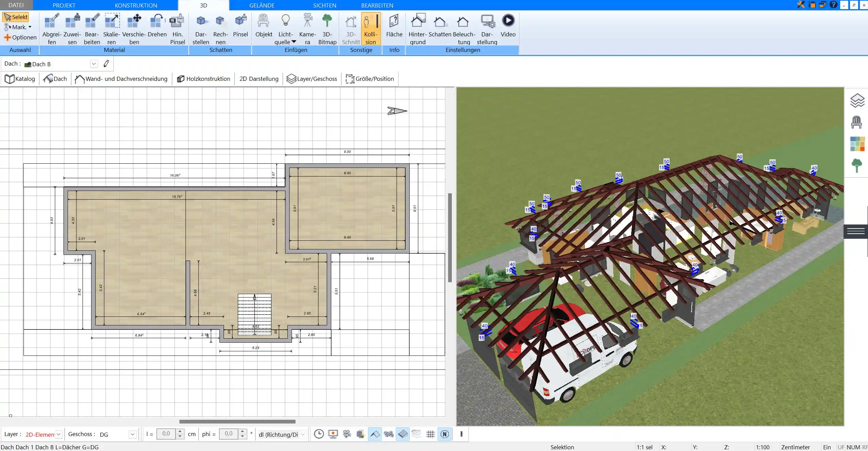Viewport: 868px width, 451px height.
Task: Toggle roof visibility in bottom toolbar
Action: pyautogui.click(x=375, y=434)
